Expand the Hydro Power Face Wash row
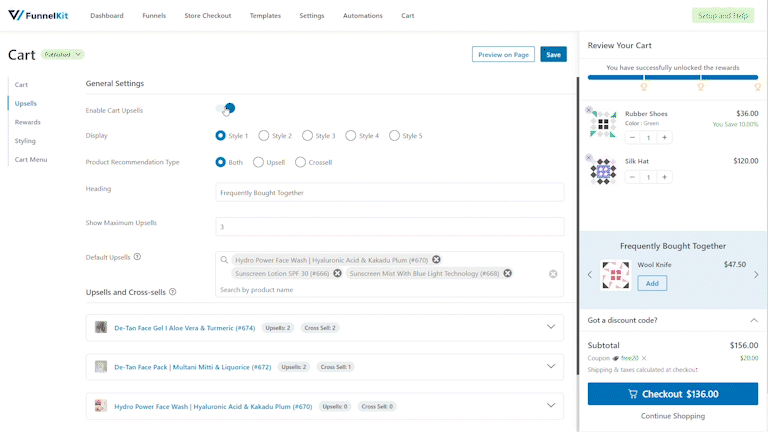768x432 pixels. 551,406
